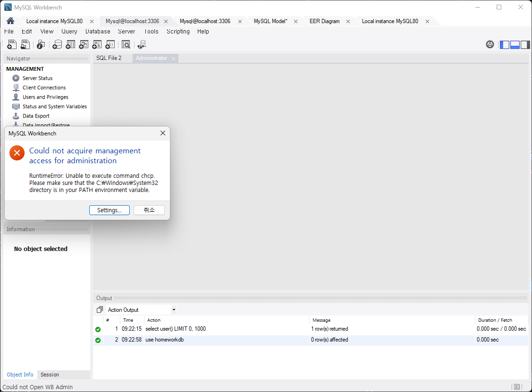The height and width of the screenshot is (392, 532).
Task: Open Data Export
Action: click(36, 116)
